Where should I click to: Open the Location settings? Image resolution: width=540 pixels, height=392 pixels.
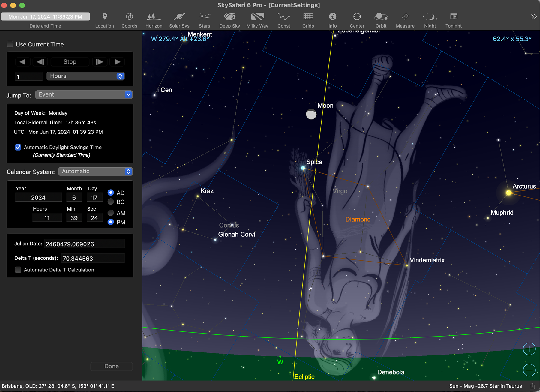pyautogui.click(x=104, y=20)
